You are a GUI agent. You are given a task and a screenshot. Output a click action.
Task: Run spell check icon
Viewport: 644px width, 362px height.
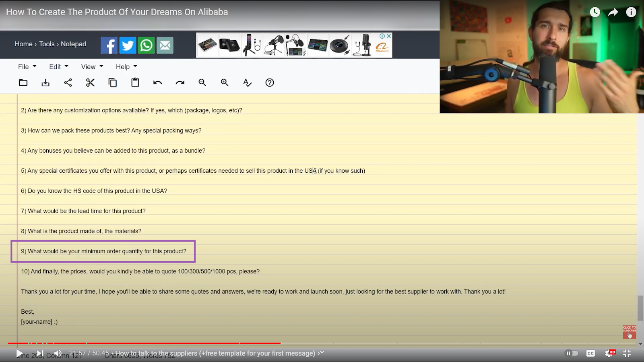[247, 83]
